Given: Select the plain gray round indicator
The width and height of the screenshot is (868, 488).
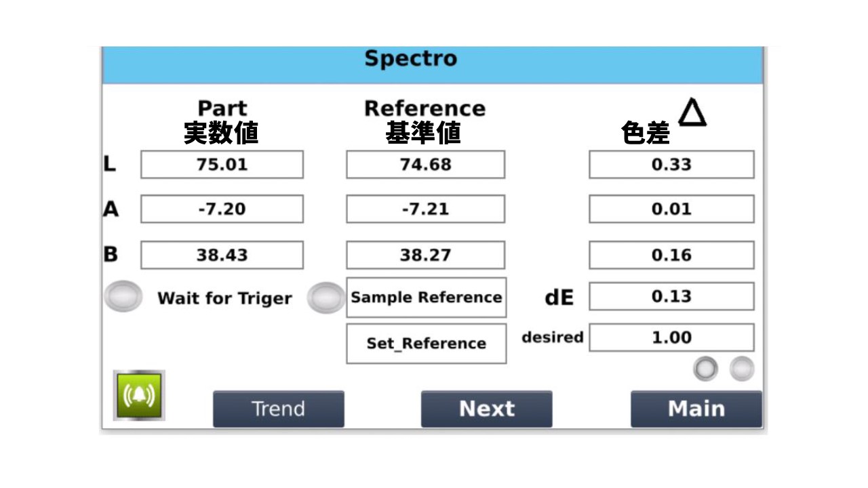Looking at the screenshot, I should [x=742, y=369].
